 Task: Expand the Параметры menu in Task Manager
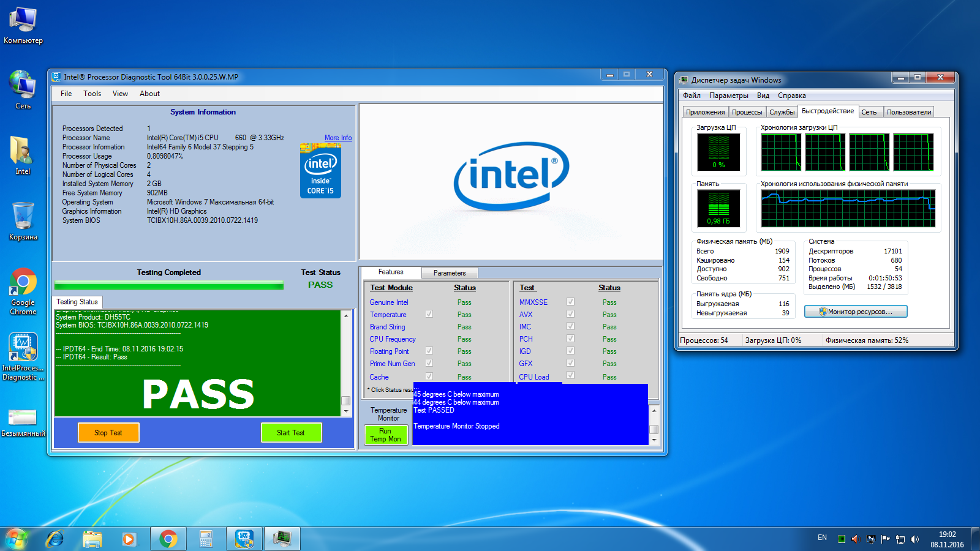[x=728, y=96]
